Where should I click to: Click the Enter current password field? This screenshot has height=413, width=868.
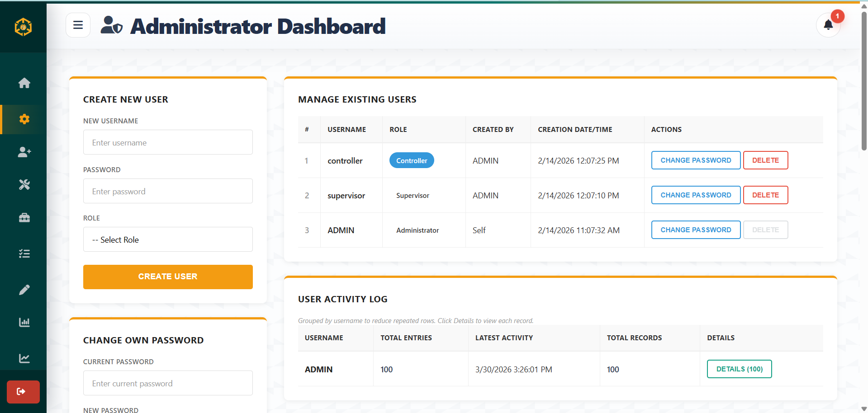(168, 383)
